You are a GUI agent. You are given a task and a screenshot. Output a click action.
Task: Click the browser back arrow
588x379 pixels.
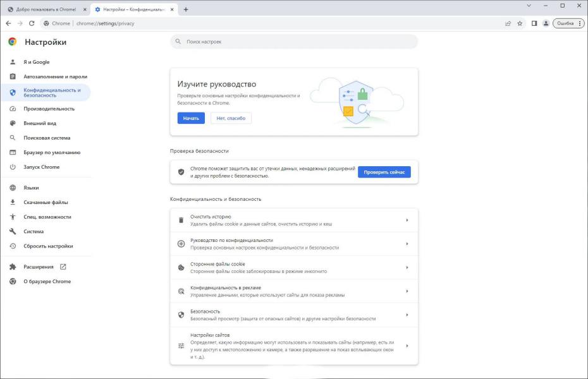pos(8,23)
